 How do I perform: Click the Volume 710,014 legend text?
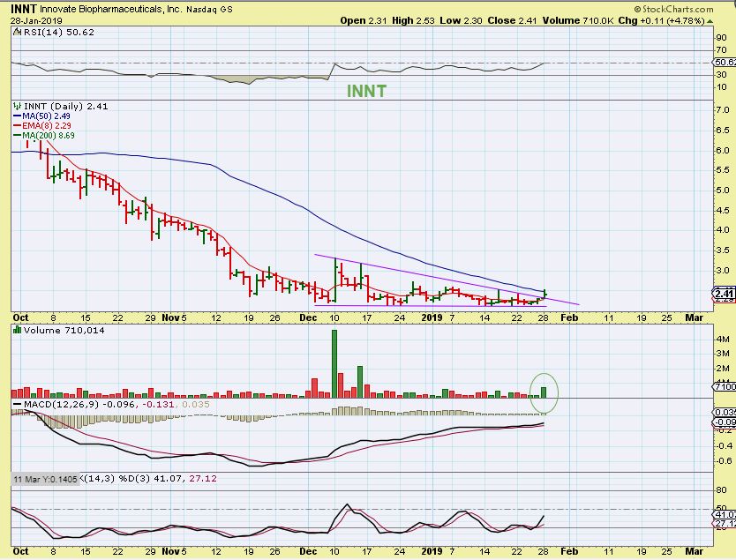coord(64,330)
